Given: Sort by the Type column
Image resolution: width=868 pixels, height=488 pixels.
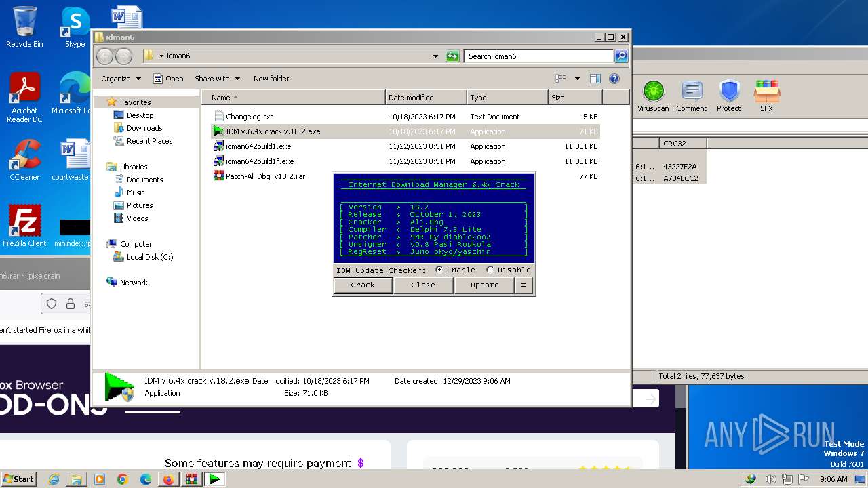Looking at the screenshot, I should point(507,98).
